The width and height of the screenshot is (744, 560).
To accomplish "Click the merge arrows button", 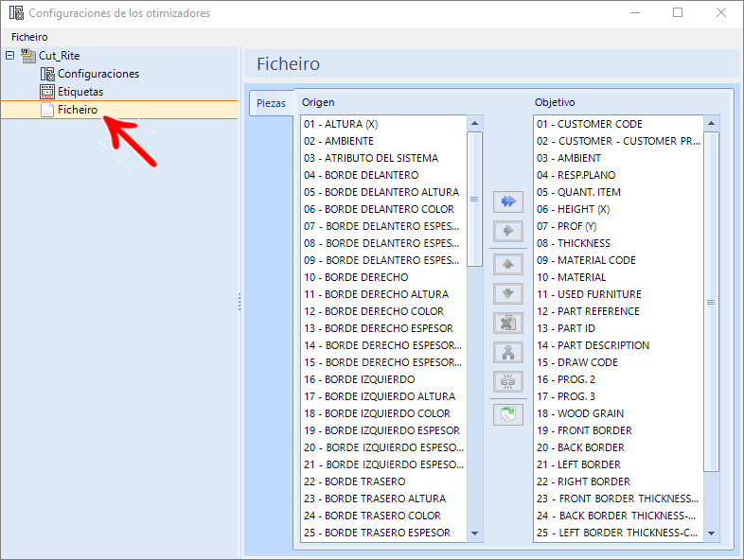I will [x=507, y=353].
